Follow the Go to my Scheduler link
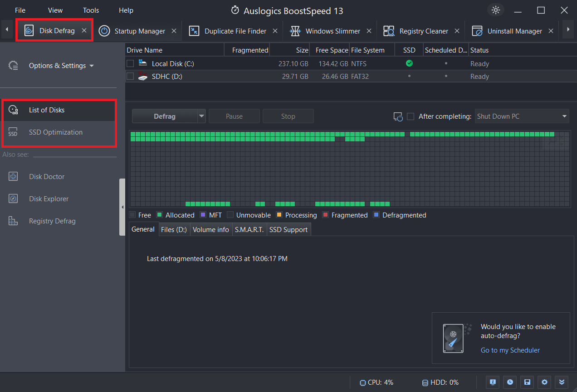The image size is (577, 392). [x=510, y=350]
